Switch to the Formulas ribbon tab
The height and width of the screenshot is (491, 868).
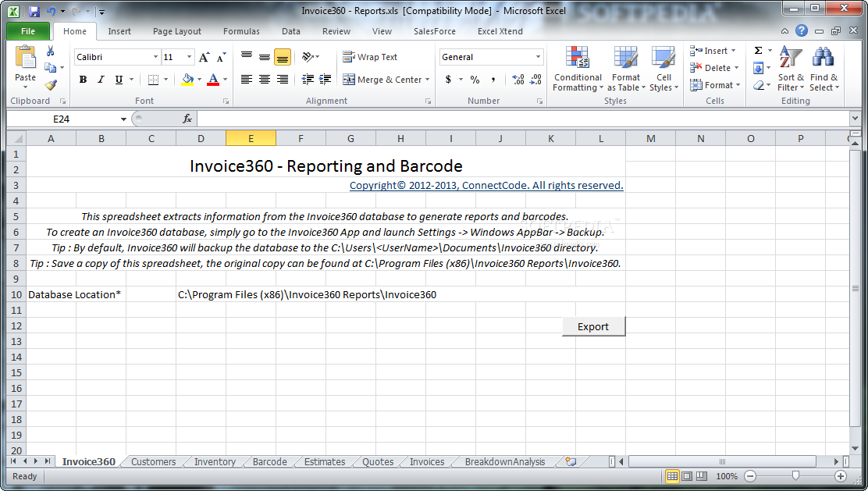[241, 31]
